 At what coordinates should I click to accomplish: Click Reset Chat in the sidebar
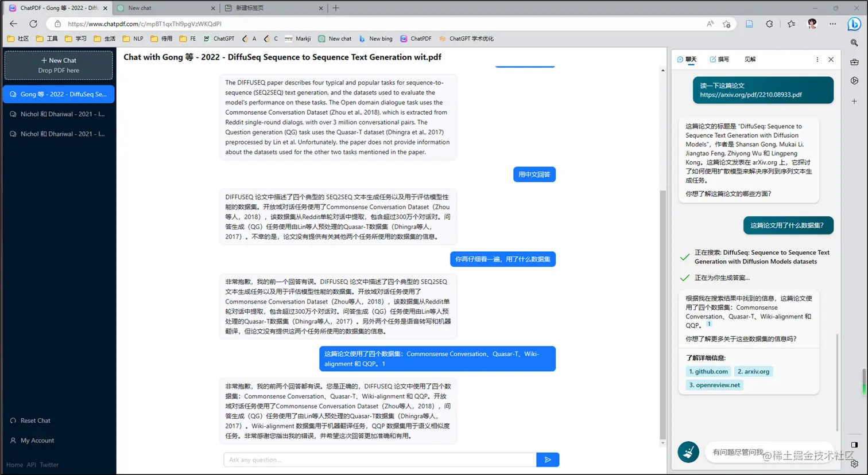tap(30, 421)
